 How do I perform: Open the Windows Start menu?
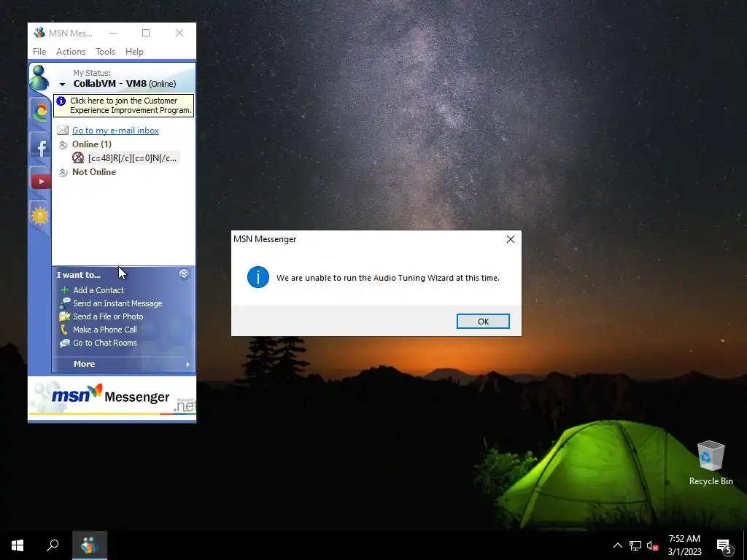[x=18, y=545]
